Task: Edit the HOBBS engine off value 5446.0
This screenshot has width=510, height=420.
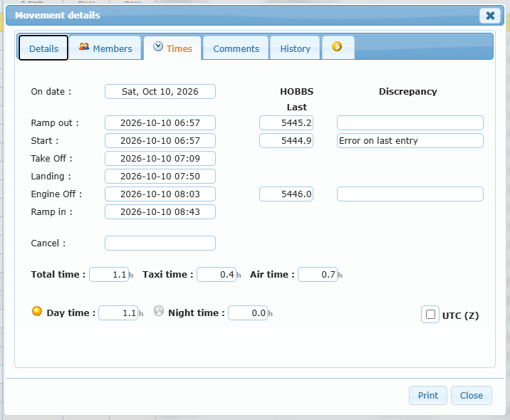Action: coord(286,194)
